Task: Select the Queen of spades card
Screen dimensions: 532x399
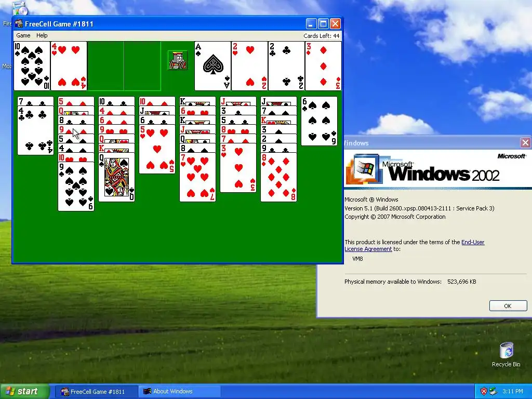Action: (116, 177)
